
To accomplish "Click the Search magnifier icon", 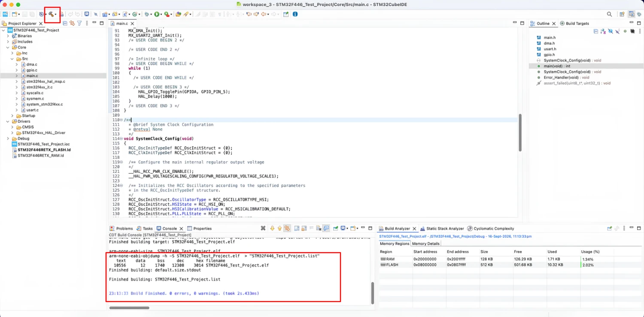I will pos(609,14).
